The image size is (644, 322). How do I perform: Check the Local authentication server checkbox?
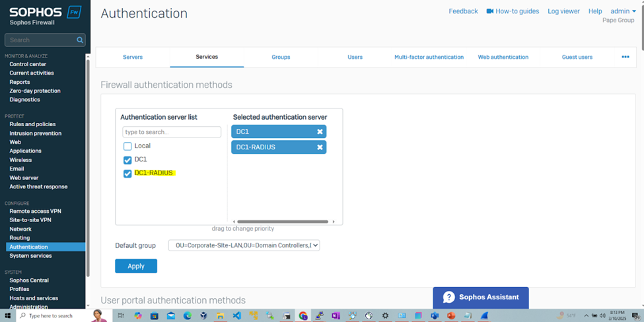(127, 146)
